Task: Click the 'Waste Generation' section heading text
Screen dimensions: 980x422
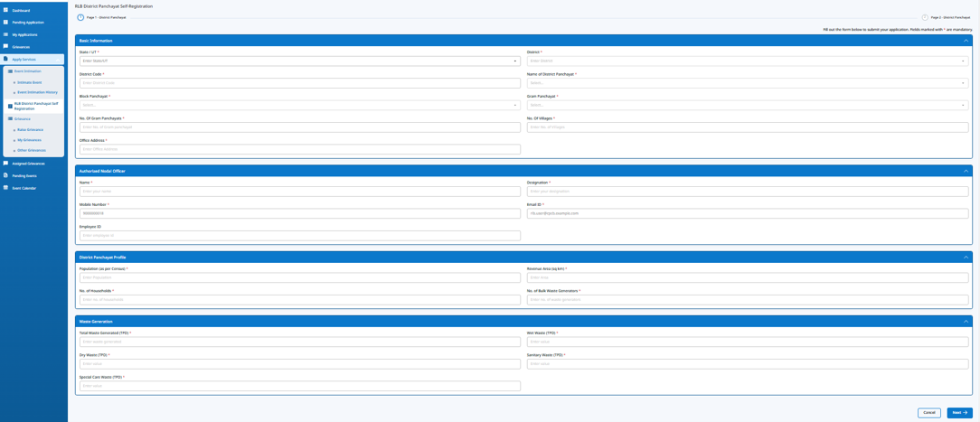Action: (96, 322)
